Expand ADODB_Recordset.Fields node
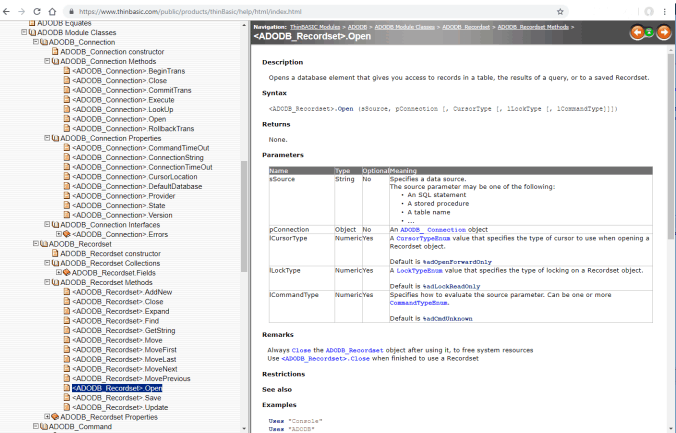This screenshot has width=676, height=433. click(59, 272)
